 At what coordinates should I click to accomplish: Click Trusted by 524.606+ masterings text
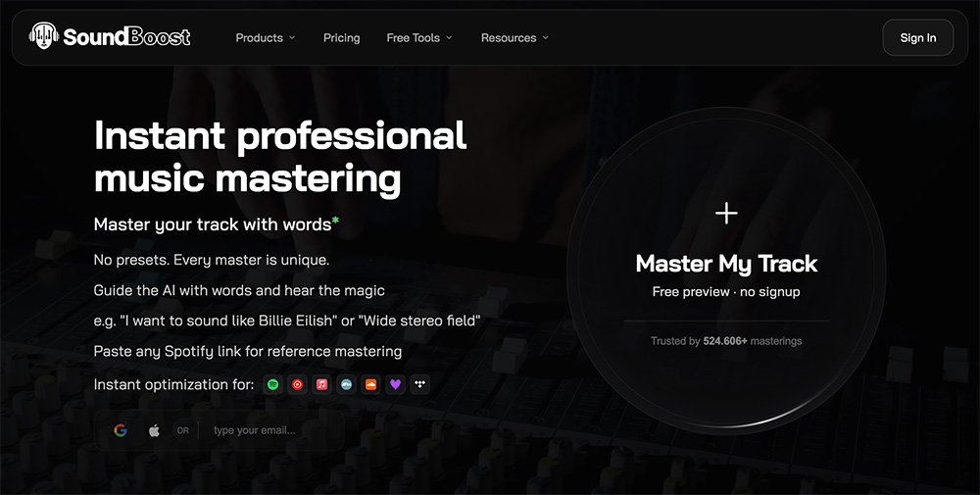coord(726,341)
